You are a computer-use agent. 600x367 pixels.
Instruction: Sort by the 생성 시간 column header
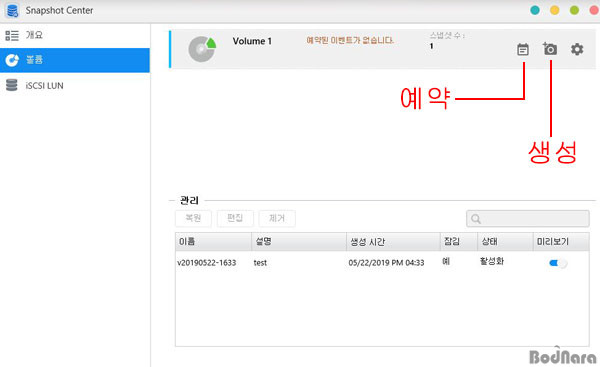[x=393, y=241]
